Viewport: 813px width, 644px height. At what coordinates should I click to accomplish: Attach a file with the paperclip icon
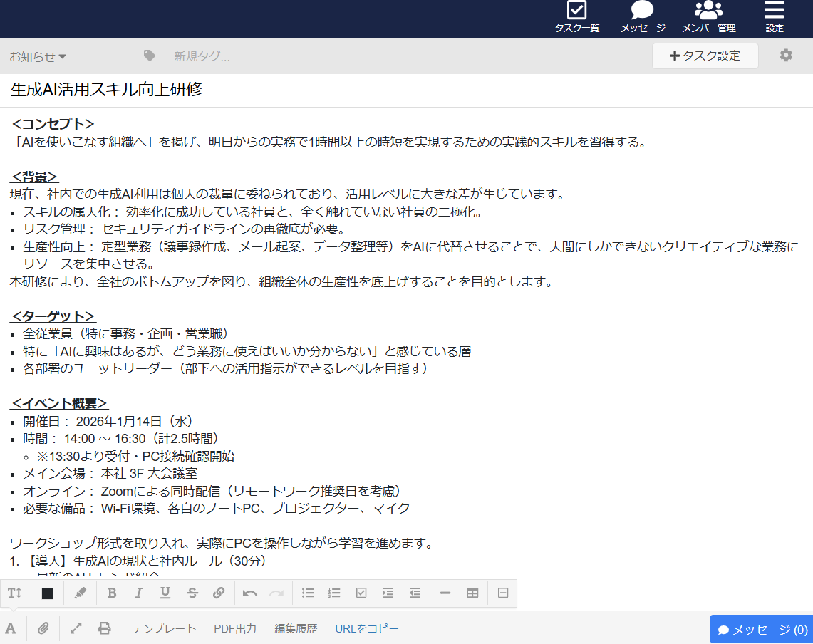43,628
